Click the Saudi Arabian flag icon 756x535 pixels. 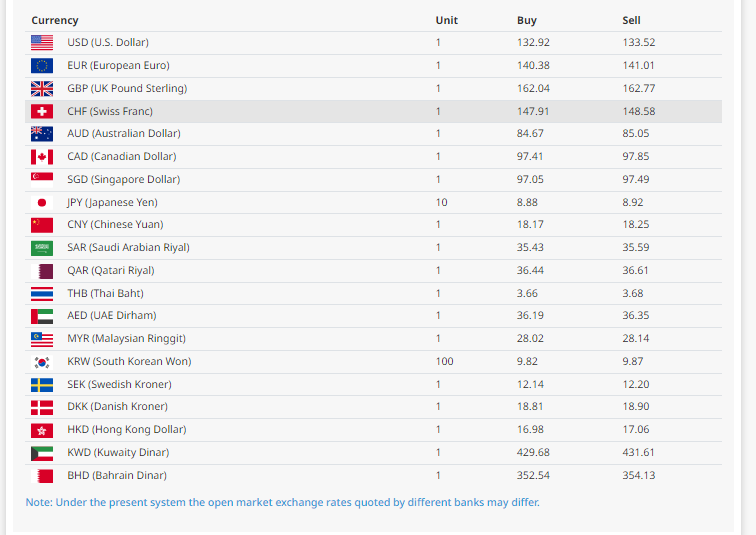click(x=42, y=247)
